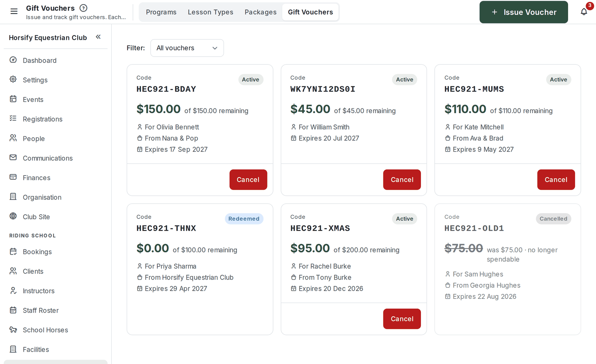Screen dimensions: 596x364
Task: Click the RIDING SCHOOL section header
Action: click(x=32, y=236)
